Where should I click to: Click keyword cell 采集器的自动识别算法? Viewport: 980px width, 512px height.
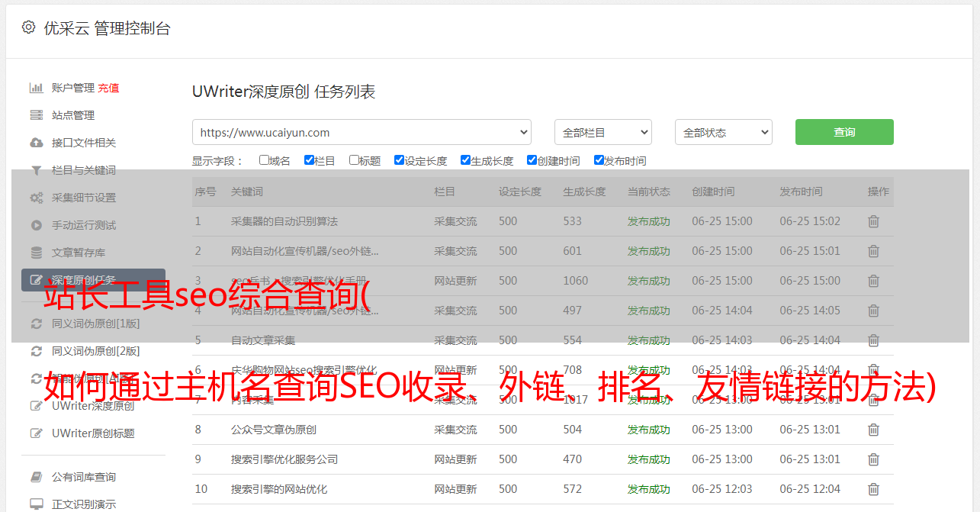click(284, 221)
